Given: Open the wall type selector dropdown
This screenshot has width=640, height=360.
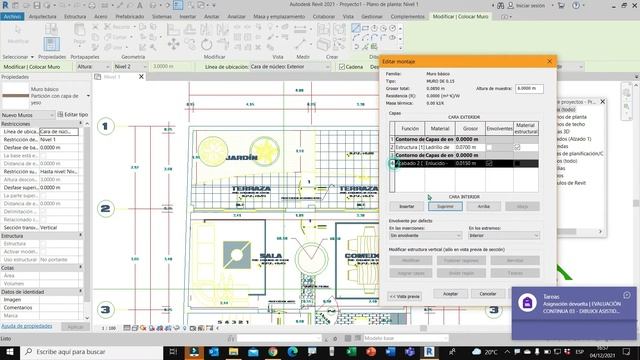Looking at the screenshot, I should click(x=88, y=96).
